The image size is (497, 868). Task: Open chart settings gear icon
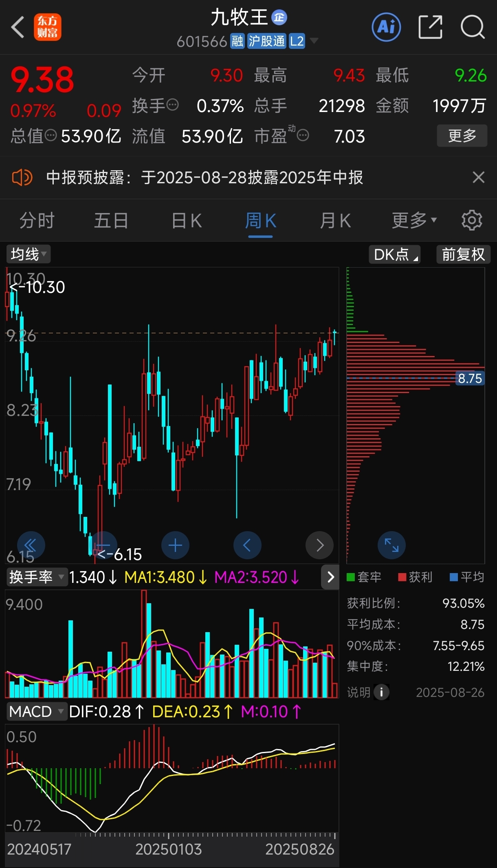tap(472, 220)
